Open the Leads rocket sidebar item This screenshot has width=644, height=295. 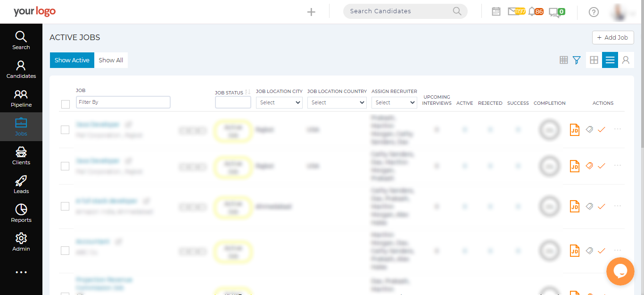coord(21,185)
